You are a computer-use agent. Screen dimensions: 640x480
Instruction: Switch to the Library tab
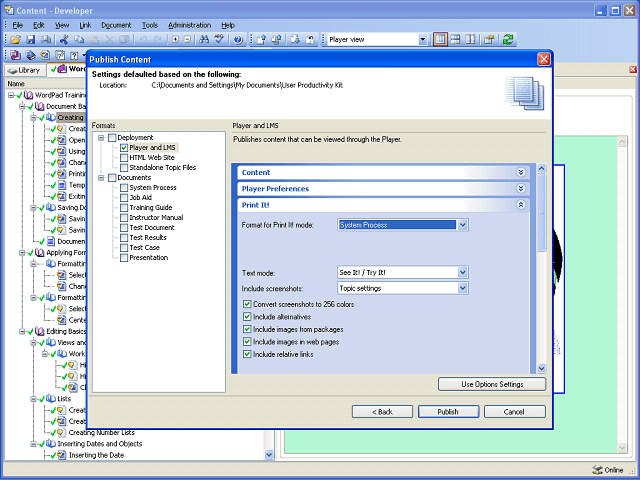pos(24,70)
